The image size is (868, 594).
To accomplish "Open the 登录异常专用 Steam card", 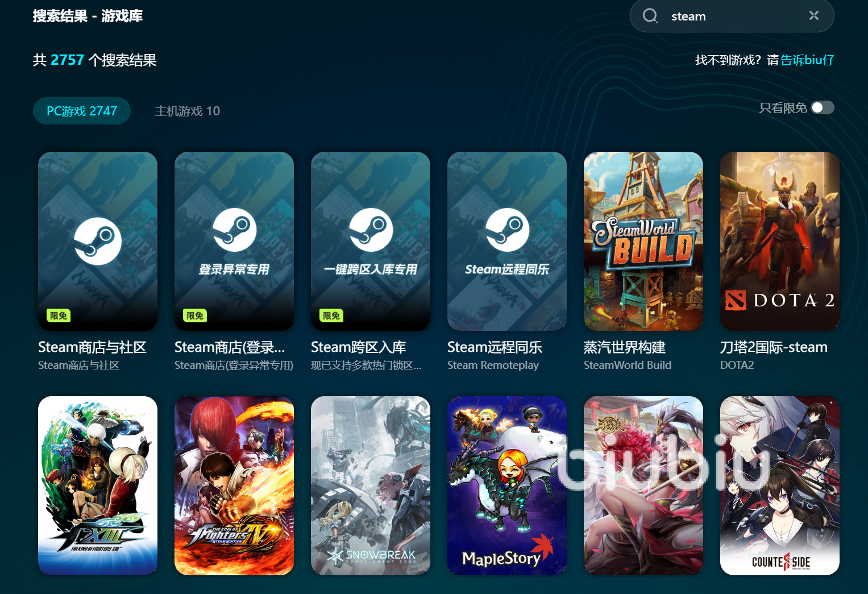I will (234, 241).
